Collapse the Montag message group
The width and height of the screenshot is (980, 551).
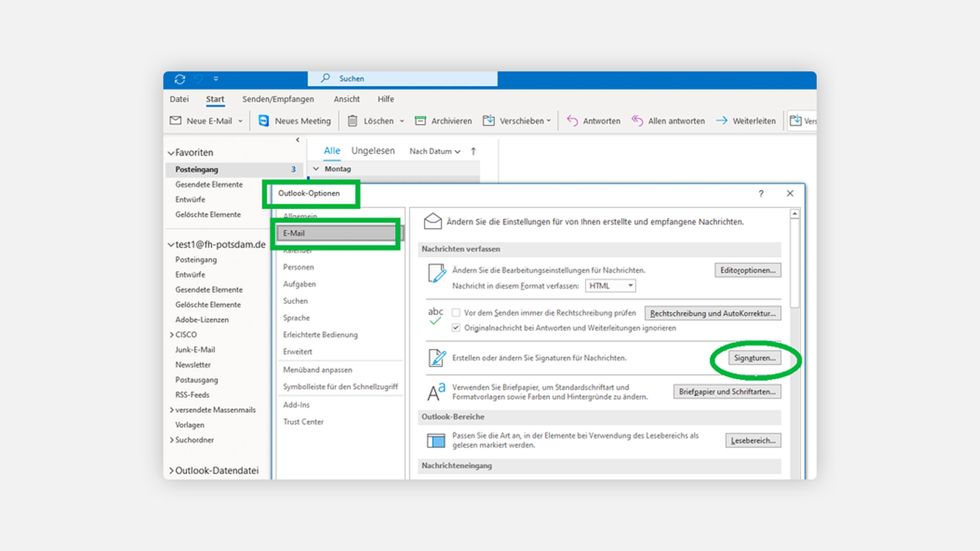point(316,169)
